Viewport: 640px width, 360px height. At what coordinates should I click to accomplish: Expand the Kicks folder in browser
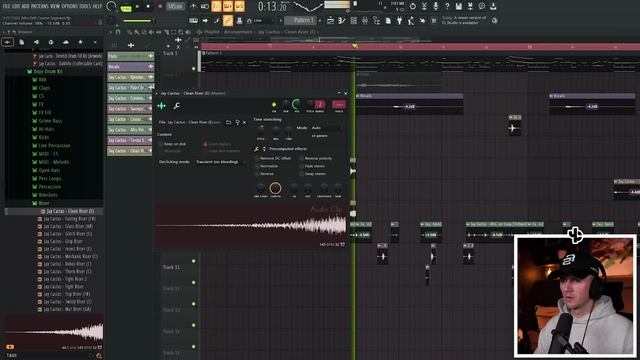pyautogui.click(x=41, y=137)
